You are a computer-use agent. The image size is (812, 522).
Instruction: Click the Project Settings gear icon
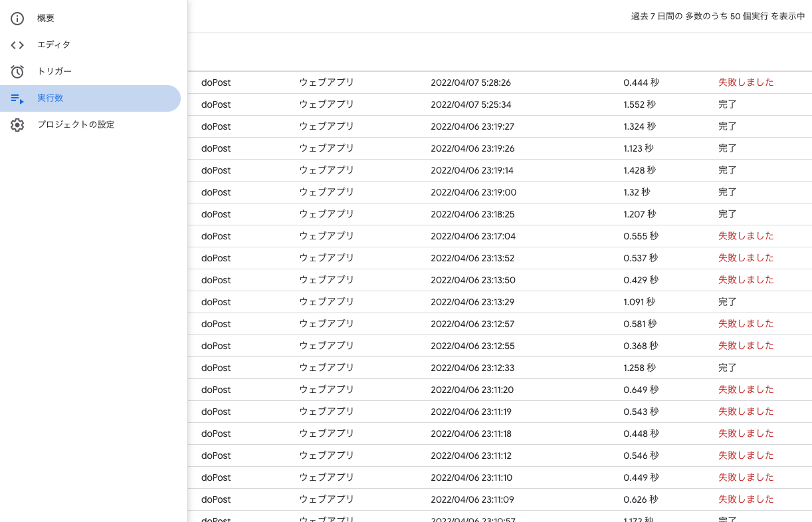tap(17, 125)
